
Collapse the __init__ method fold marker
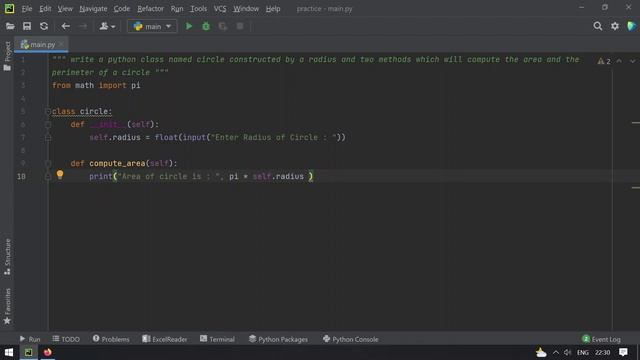tap(48, 124)
